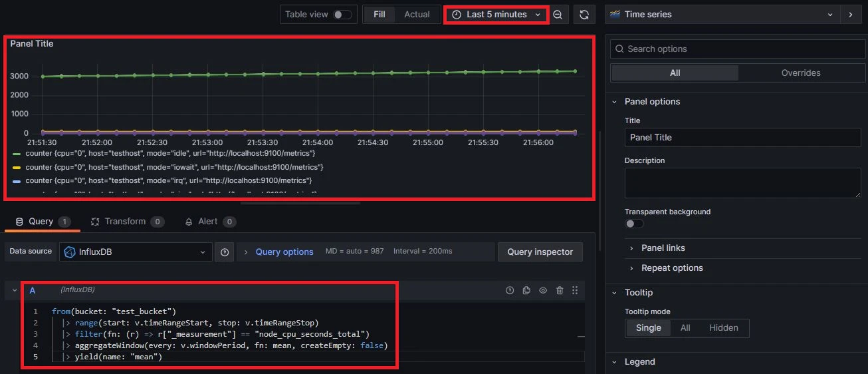The height and width of the screenshot is (374, 868).
Task: Expand Query options
Action: click(278, 252)
